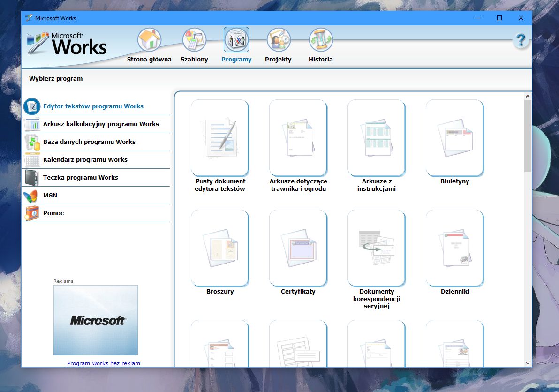Viewport: 559px width, 392px height.
Task: Open the Strona główna home icon
Action: 149,40
